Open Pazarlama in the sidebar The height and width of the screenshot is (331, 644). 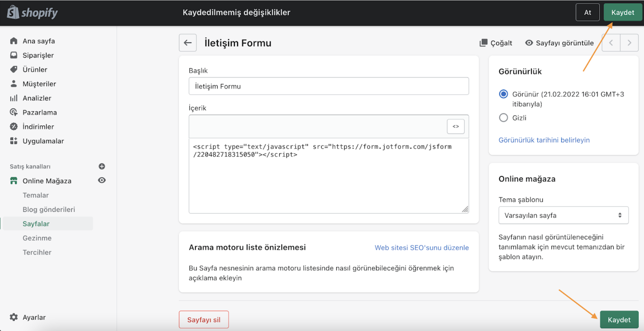pos(40,112)
